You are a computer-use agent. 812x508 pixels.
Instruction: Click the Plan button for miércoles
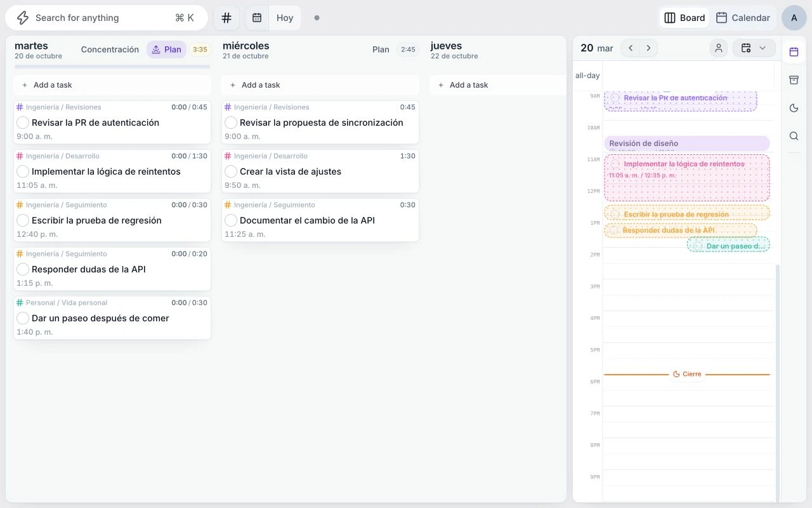pos(381,50)
